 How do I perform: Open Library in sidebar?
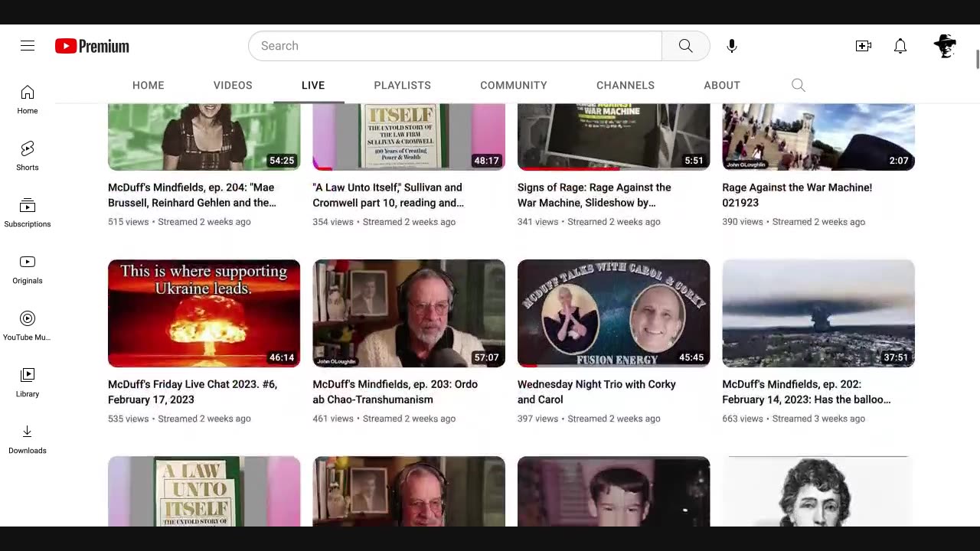(x=28, y=383)
